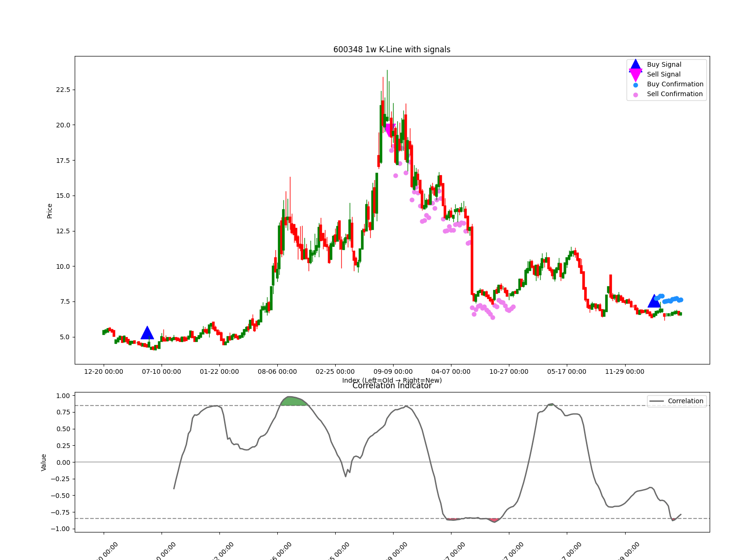Click the Sell Confirmation legend dot
747x560 pixels.
(635, 95)
